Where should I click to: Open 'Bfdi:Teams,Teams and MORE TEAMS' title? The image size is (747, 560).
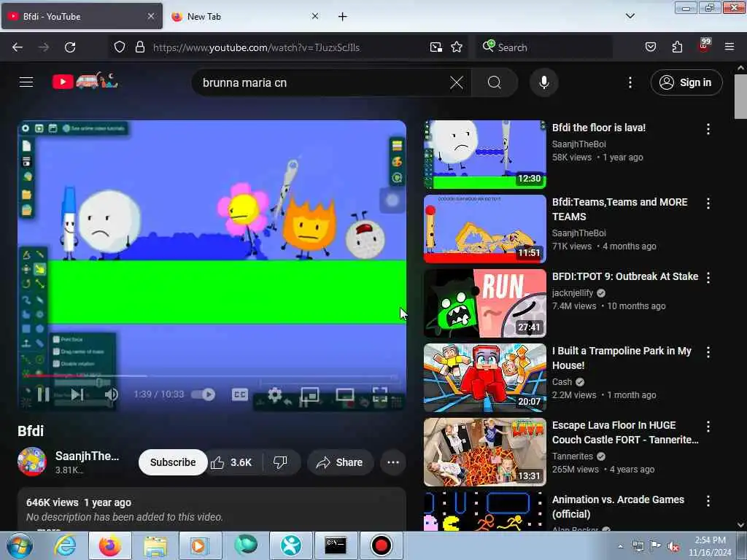619,209
